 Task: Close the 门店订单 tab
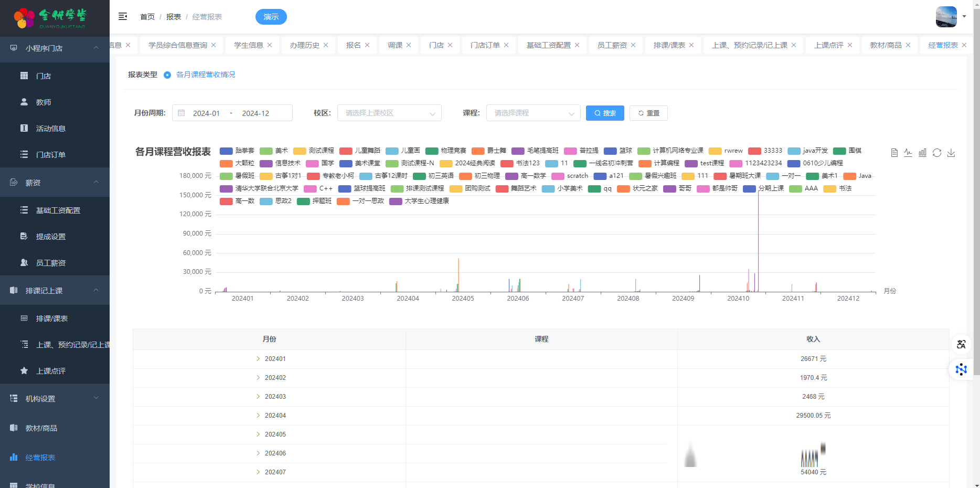[x=506, y=45]
